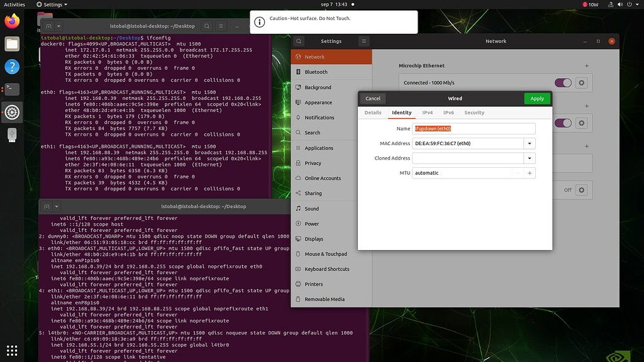This screenshot has height=362, width=644.
Task: Click the gear icon beside the Connected Ethernet entry
Action: coord(581,82)
